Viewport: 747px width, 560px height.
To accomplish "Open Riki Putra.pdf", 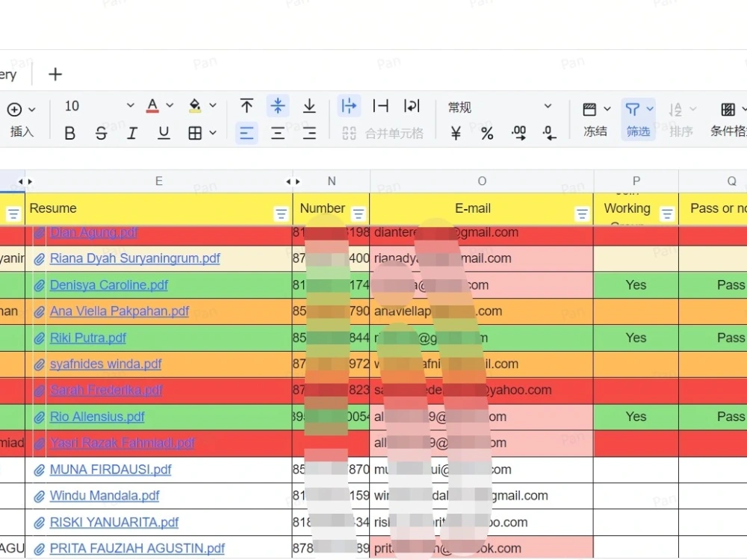I will pos(87,338).
